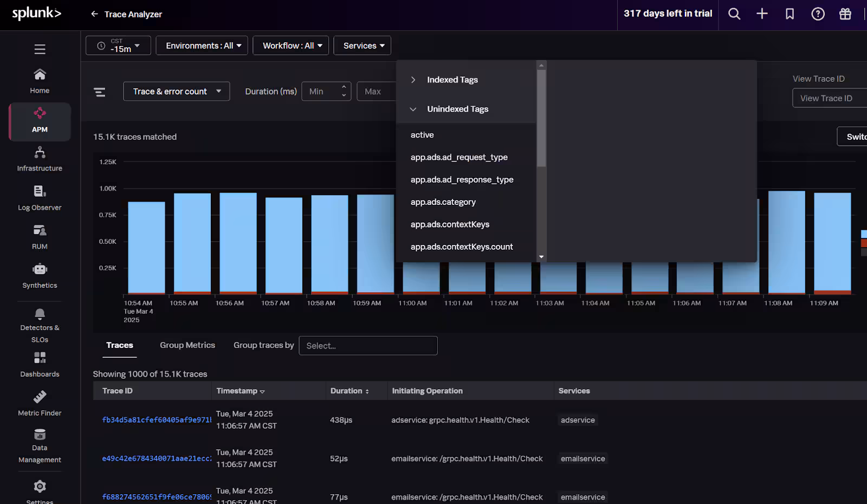Toggle the filter panel lines icon
The image size is (867, 504).
coord(100,92)
